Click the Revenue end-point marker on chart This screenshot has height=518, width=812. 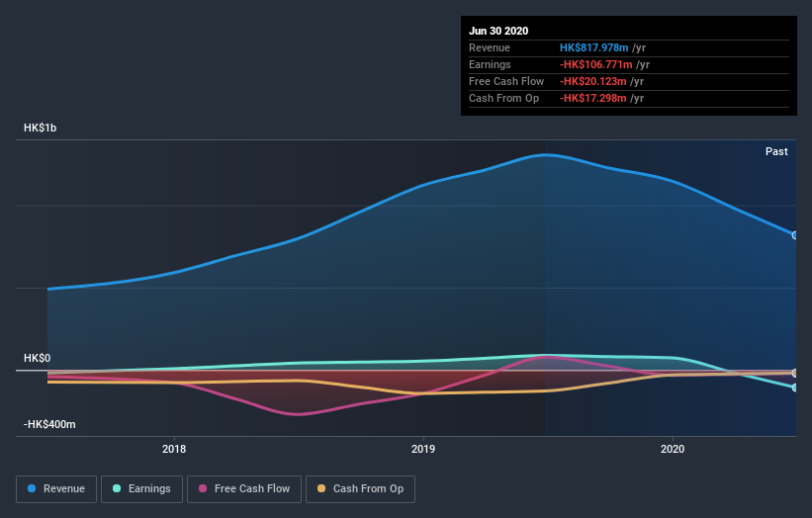[794, 235]
